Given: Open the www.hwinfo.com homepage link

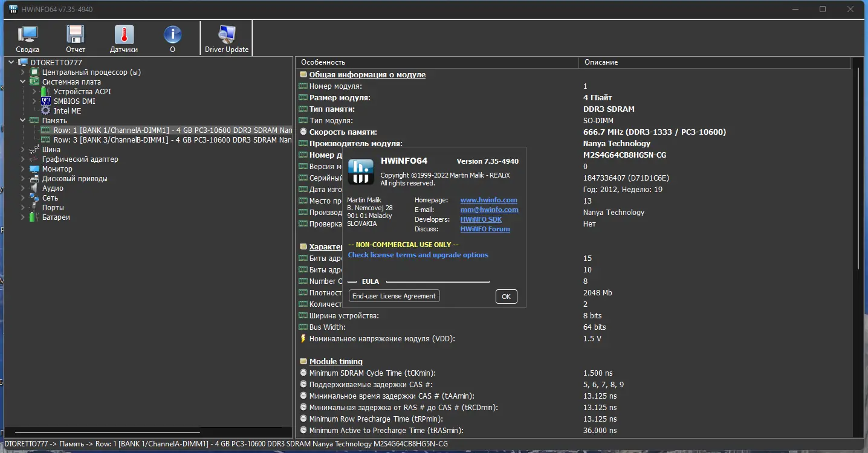Looking at the screenshot, I should tap(488, 200).
